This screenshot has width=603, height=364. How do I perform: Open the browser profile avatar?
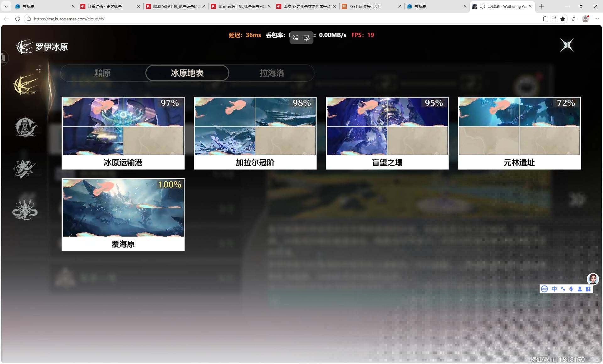585,19
